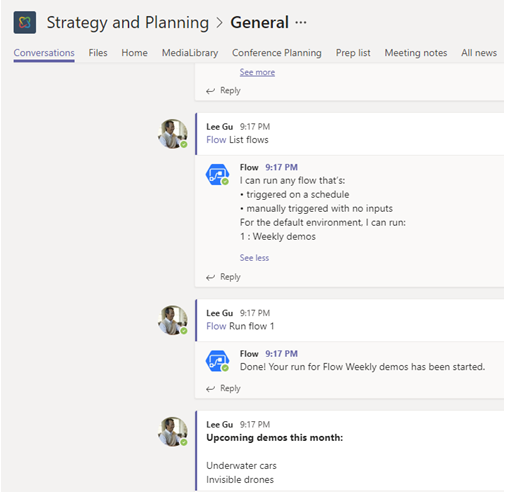Screen dimensions: 507x493
Task: Click 'Done! Your run for Flow Weekly demos' message
Action: click(363, 367)
